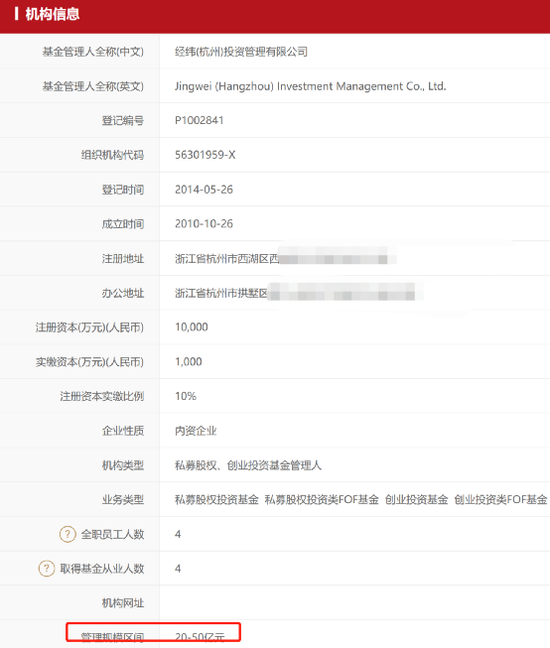Click the registration date 2014-05-26
This screenshot has width=550, height=648.
204,189
